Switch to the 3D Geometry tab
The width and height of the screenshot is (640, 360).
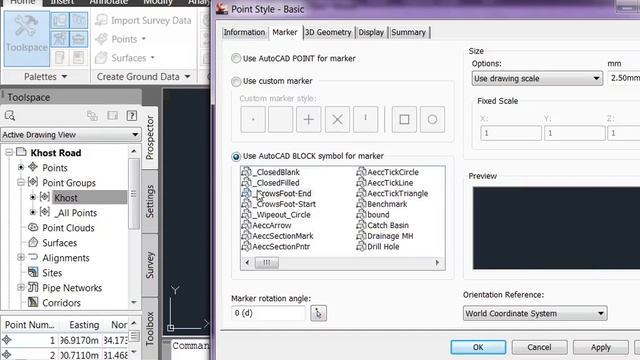pyautogui.click(x=328, y=32)
